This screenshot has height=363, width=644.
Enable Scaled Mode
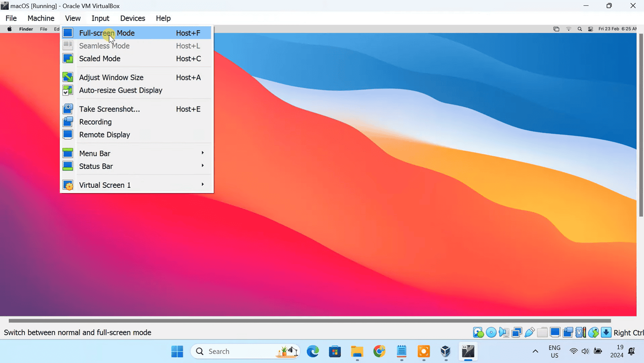99,58
